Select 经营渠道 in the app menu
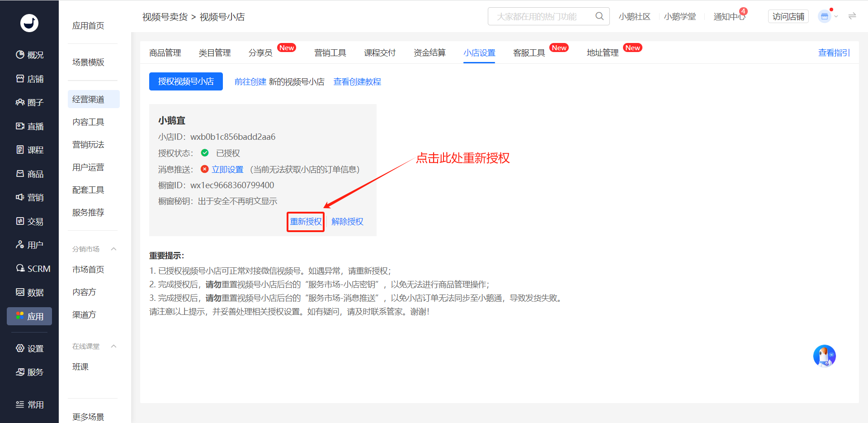The width and height of the screenshot is (868, 423). pos(94,99)
